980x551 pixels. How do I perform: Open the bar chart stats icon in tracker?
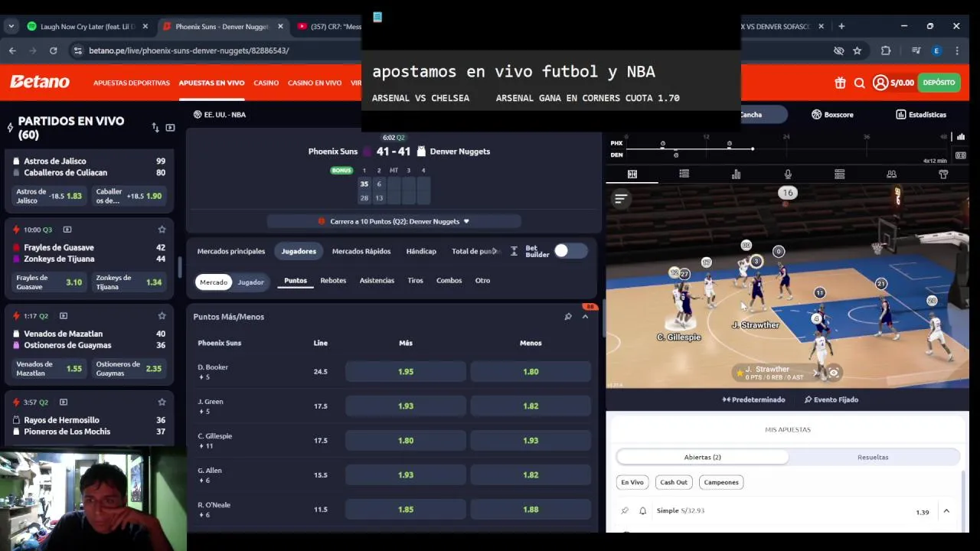click(x=736, y=174)
